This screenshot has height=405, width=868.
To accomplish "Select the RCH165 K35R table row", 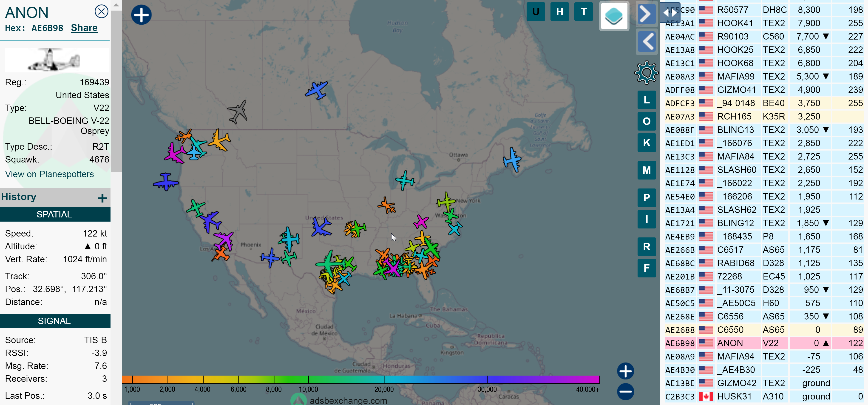I will 764,117.
